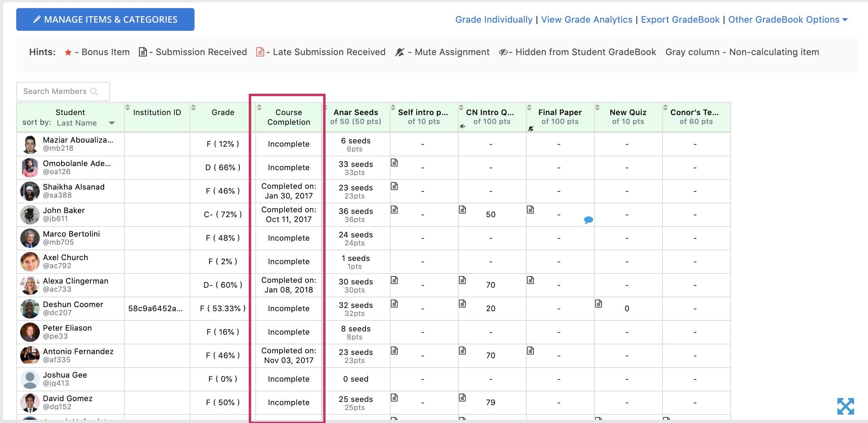Open Antonio Fernandez's Final Paper submission icon
Screen dimensions: 868x423
pyautogui.click(x=530, y=350)
